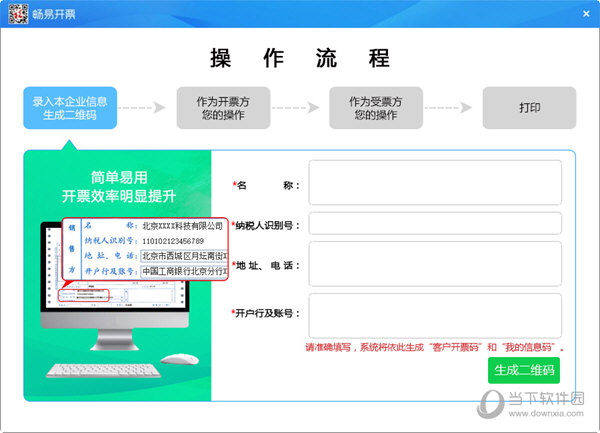This screenshot has height=433, width=600.
Task: Click the 地址、电话 field label
Action: pyautogui.click(x=266, y=265)
